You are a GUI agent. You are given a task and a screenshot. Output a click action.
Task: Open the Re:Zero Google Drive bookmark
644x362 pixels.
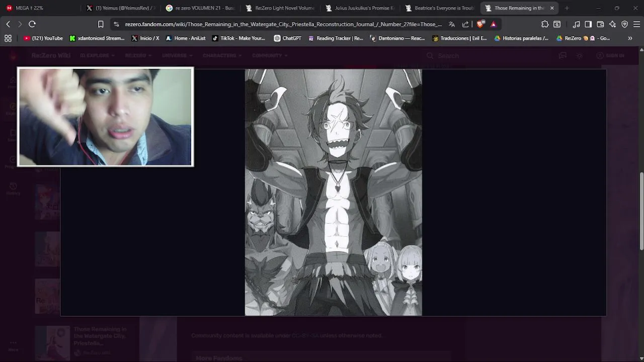coord(583,38)
